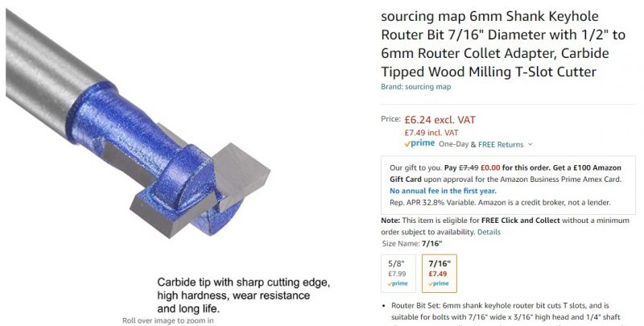Click the 'Roll over image to zoom in' text
Image resolution: width=644 pixels, height=326 pixels.
167,320
